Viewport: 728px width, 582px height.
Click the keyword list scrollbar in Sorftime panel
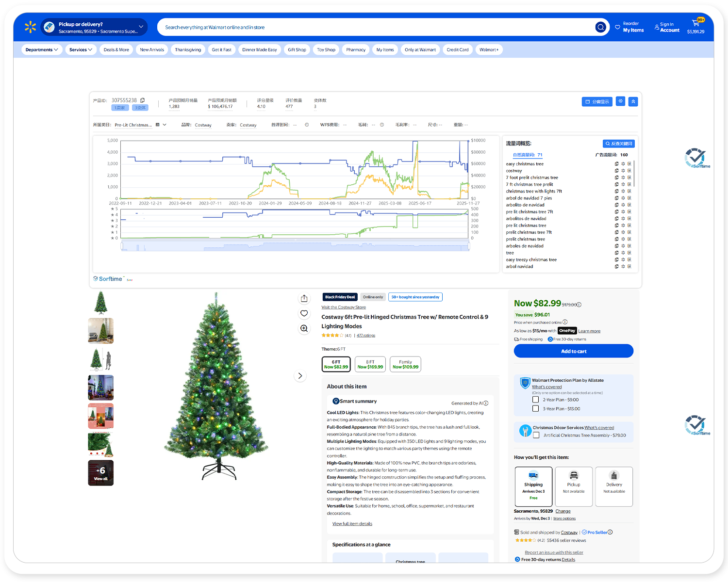pyautogui.click(x=634, y=175)
